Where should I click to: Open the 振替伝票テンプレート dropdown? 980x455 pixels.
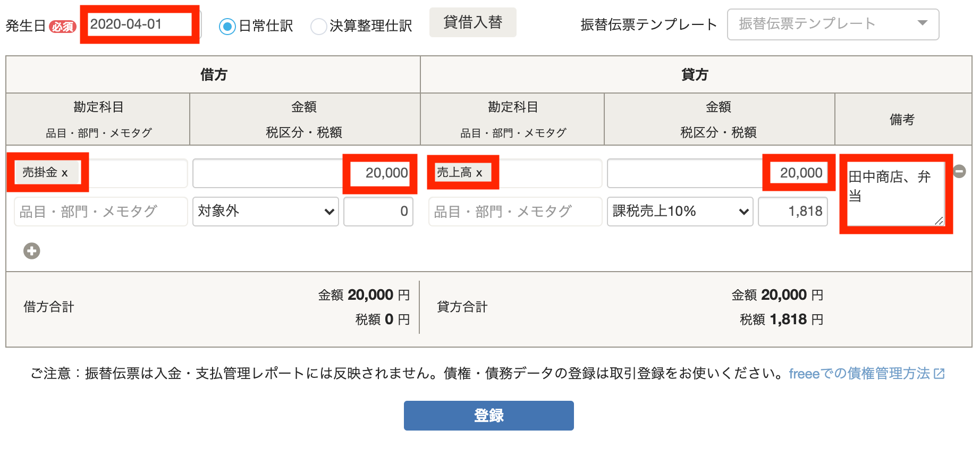pyautogui.click(x=833, y=24)
